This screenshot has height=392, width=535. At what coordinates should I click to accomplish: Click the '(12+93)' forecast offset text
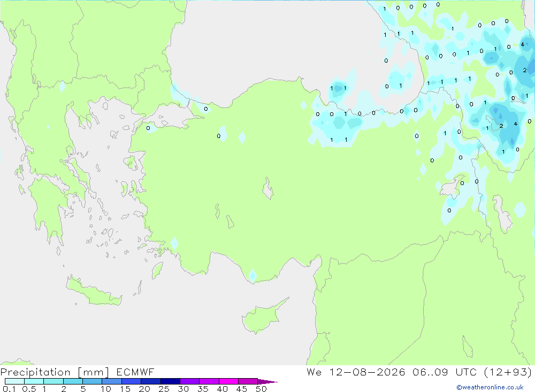click(x=508, y=372)
